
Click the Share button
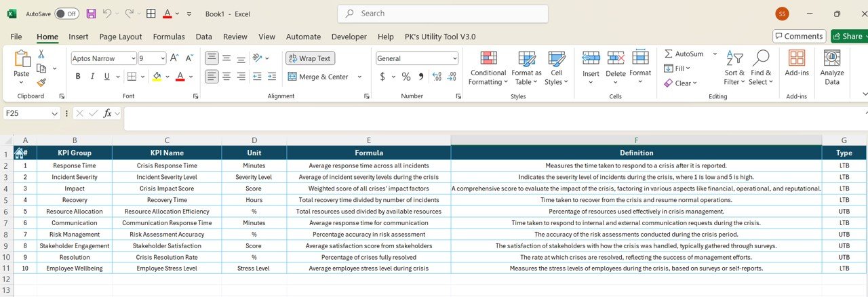tap(849, 36)
